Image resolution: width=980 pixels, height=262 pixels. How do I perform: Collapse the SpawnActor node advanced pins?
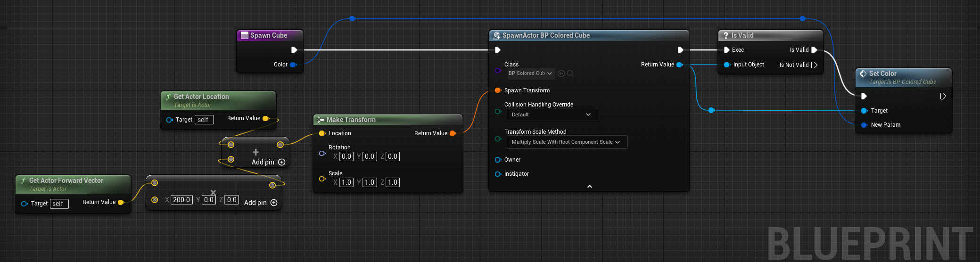coord(589,187)
